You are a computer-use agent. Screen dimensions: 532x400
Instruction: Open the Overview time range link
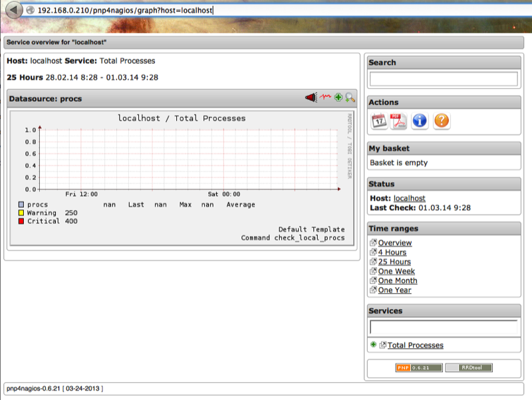pyautogui.click(x=395, y=243)
